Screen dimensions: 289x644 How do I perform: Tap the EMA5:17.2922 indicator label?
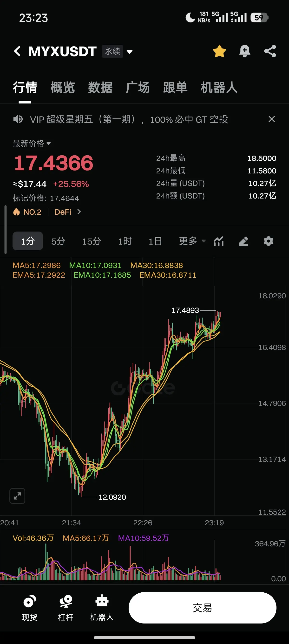click(x=39, y=275)
